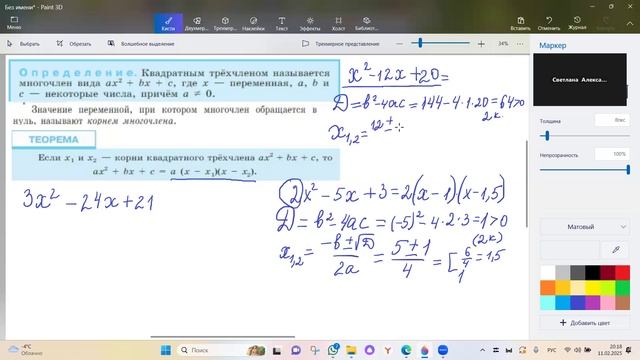Open the Windows Start menu
This screenshot has width=640, height=360.
tap(166, 350)
